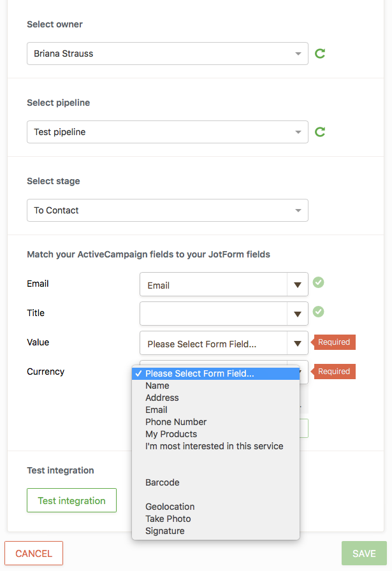The image size is (392, 571).
Task: Click the green checkmark beside Email field
Action: pos(319,282)
